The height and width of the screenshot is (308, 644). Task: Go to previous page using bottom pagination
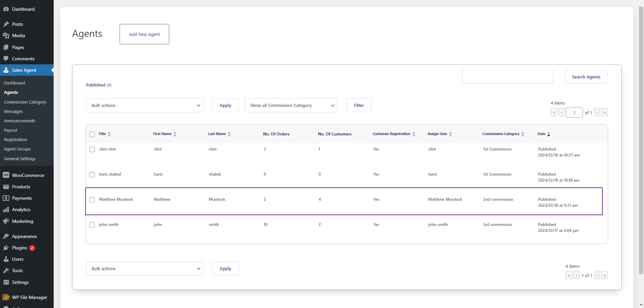click(x=577, y=275)
